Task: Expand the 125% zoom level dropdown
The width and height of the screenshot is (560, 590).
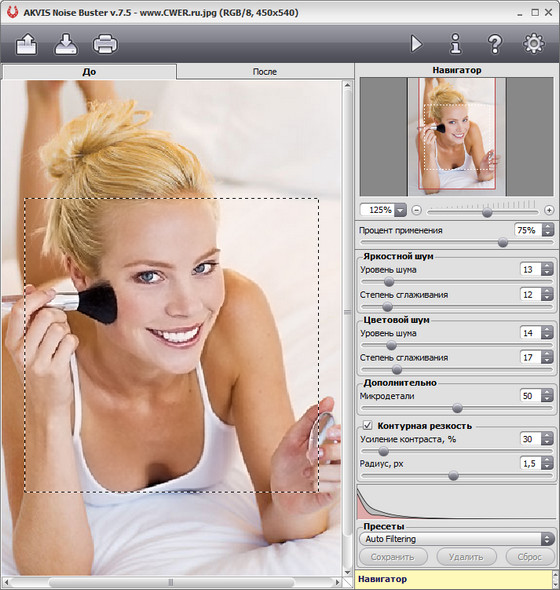Action: (x=400, y=210)
